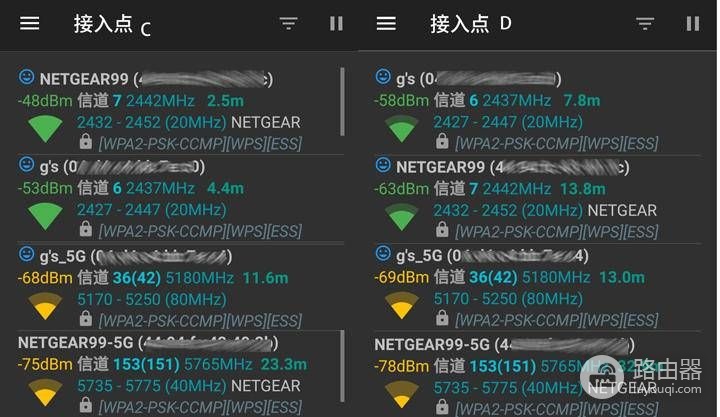Click the -53dBm signal value
The width and height of the screenshot is (720, 417).
tap(45, 188)
